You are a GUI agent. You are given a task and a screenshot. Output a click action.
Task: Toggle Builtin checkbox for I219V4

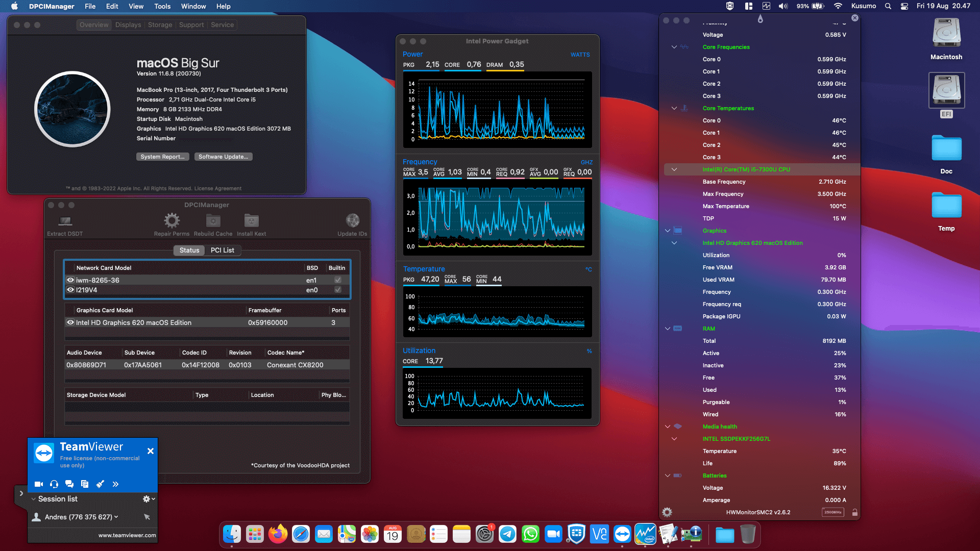point(337,290)
